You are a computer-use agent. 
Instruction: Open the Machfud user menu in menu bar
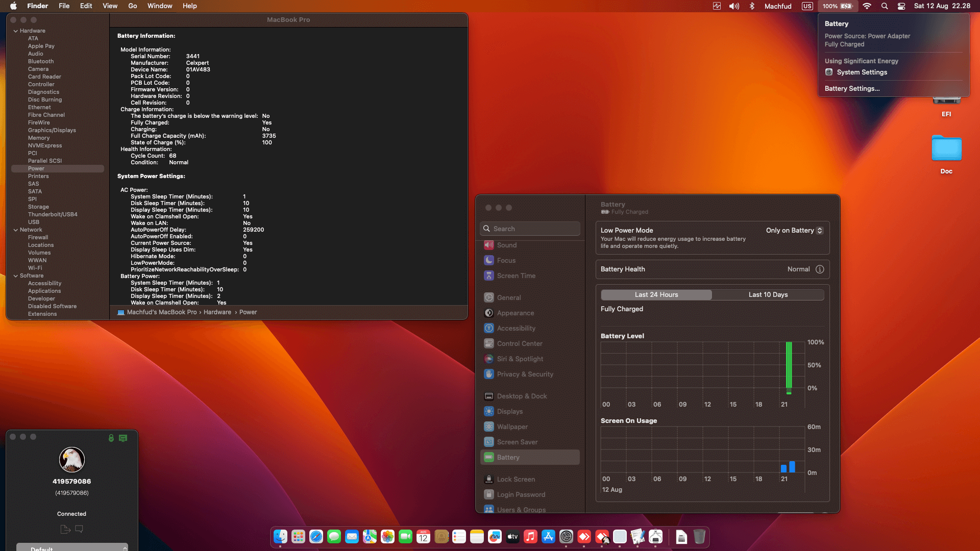pos(778,6)
